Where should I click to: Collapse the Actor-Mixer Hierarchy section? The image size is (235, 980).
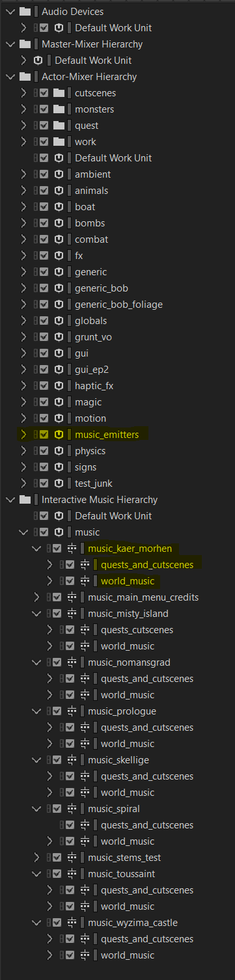pyautogui.click(x=10, y=77)
